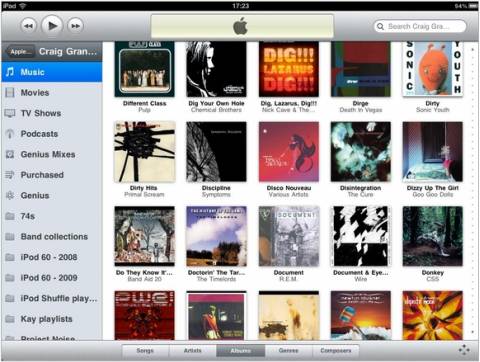Tap the play button
Screen dimensions: 480x362
[52, 26]
